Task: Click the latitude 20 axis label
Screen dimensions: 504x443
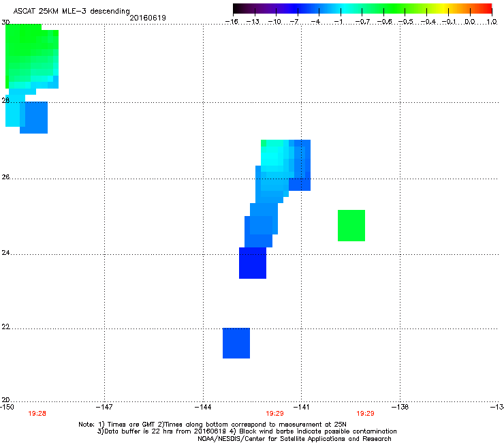Action: pyautogui.click(x=5, y=399)
